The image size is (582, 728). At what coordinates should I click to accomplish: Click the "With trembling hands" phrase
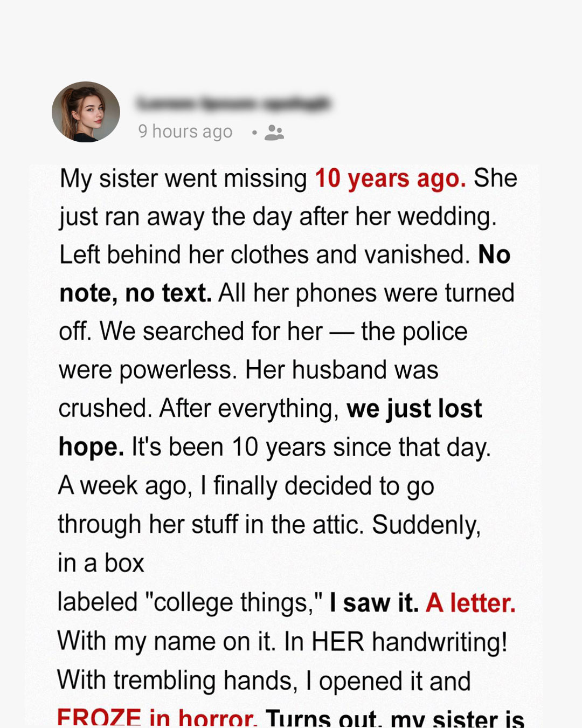177,681
